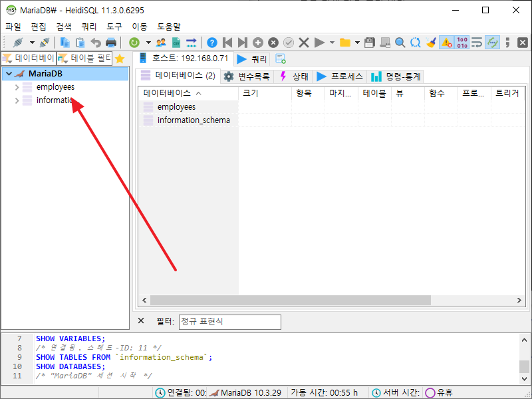The image size is (532, 399).
Task: Click the Replace text search icon
Action: click(x=415, y=43)
